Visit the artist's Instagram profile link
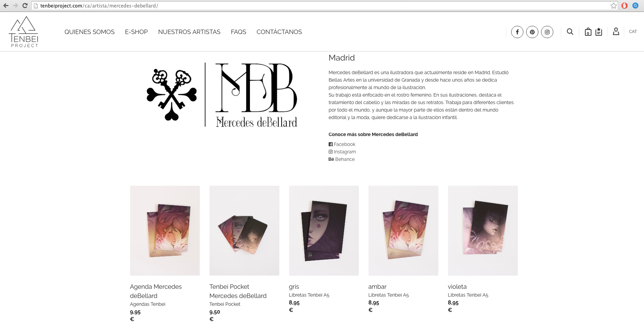644x333 pixels. [x=342, y=152]
